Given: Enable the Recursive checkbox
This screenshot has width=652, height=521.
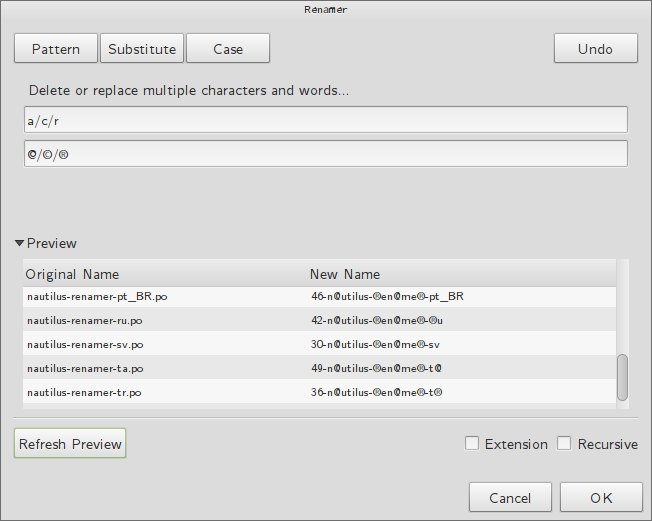Looking at the screenshot, I should [564, 443].
